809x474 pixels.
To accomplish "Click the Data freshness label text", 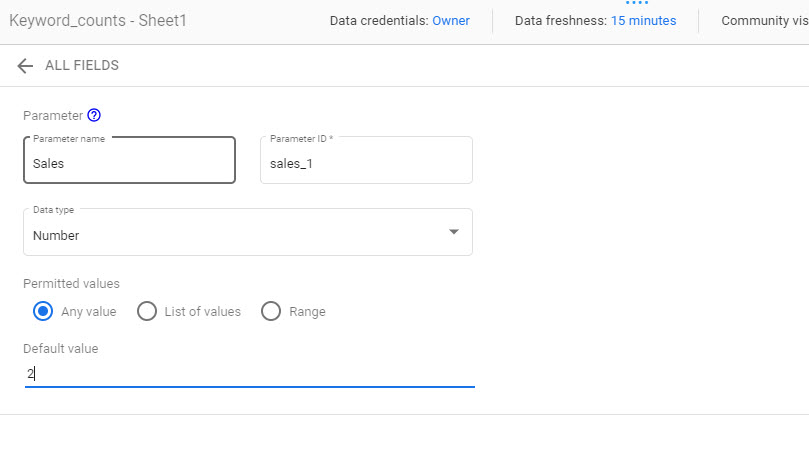I will point(561,21).
